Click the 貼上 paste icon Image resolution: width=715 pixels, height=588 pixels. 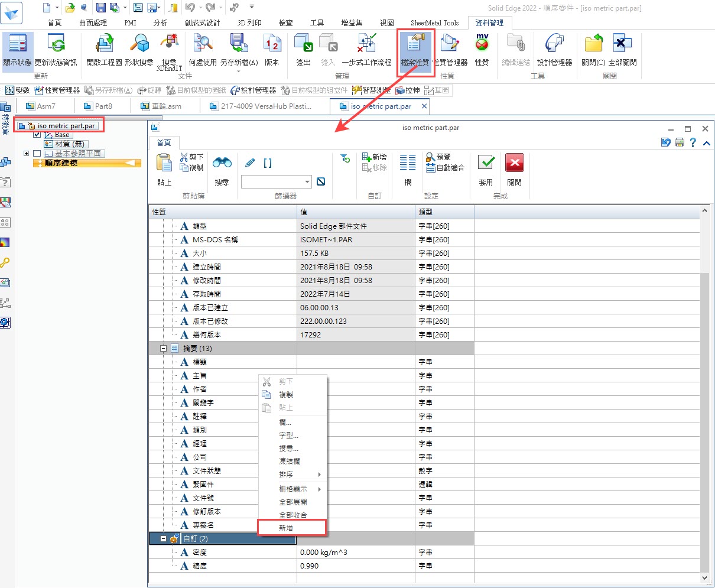tap(164, 170)
